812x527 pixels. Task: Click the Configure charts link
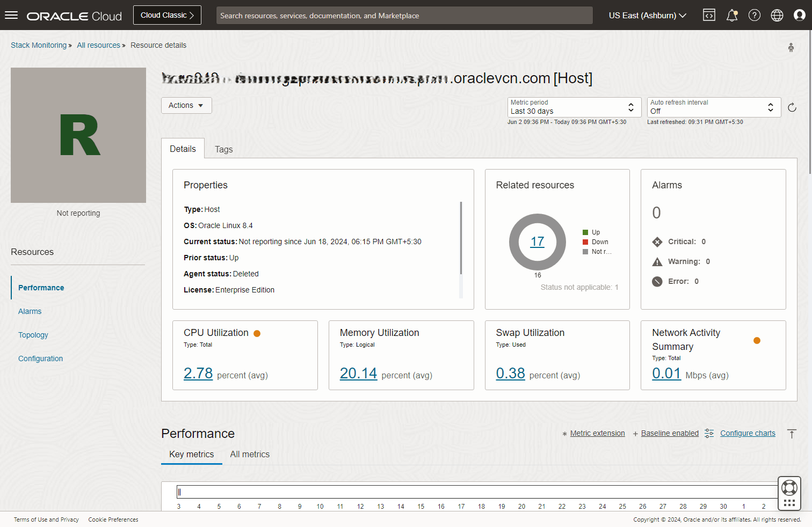point(748,433)
